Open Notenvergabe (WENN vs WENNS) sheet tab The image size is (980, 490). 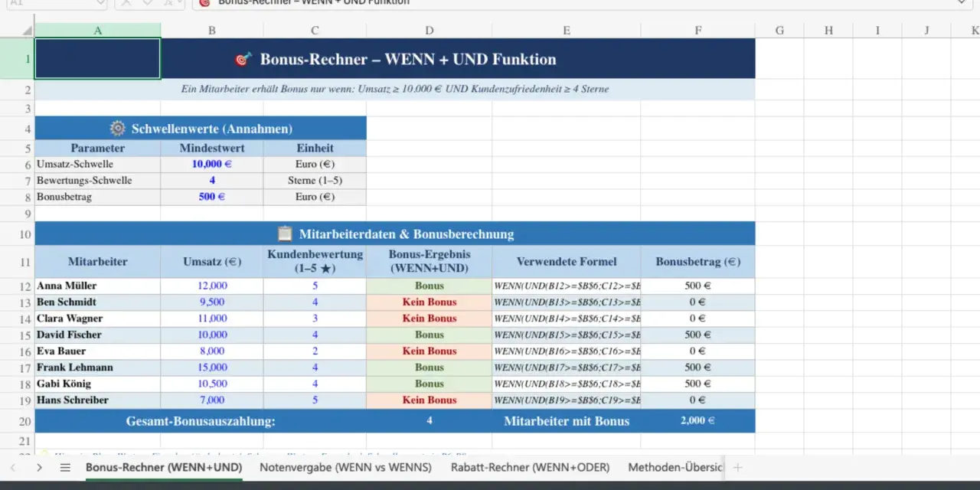(345, 467)
